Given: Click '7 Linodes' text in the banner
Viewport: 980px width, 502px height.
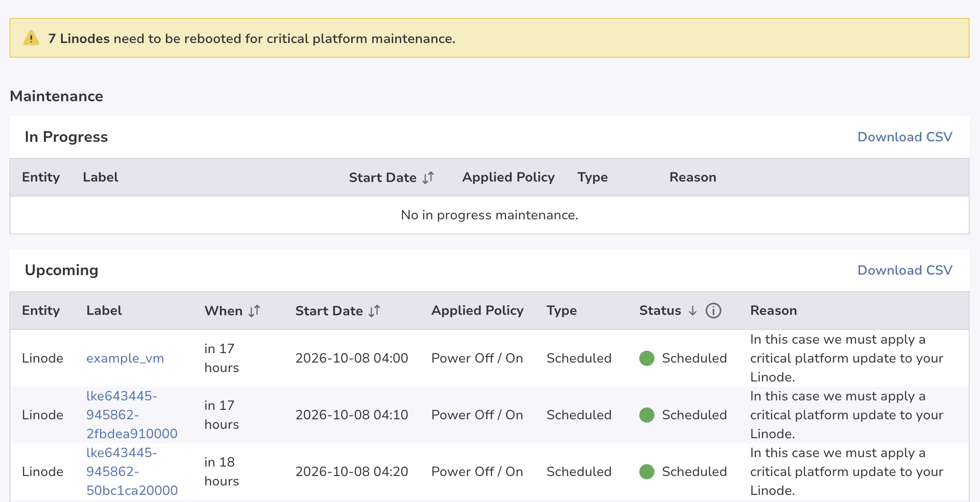Looking at the screenshot, I should 78,39.
